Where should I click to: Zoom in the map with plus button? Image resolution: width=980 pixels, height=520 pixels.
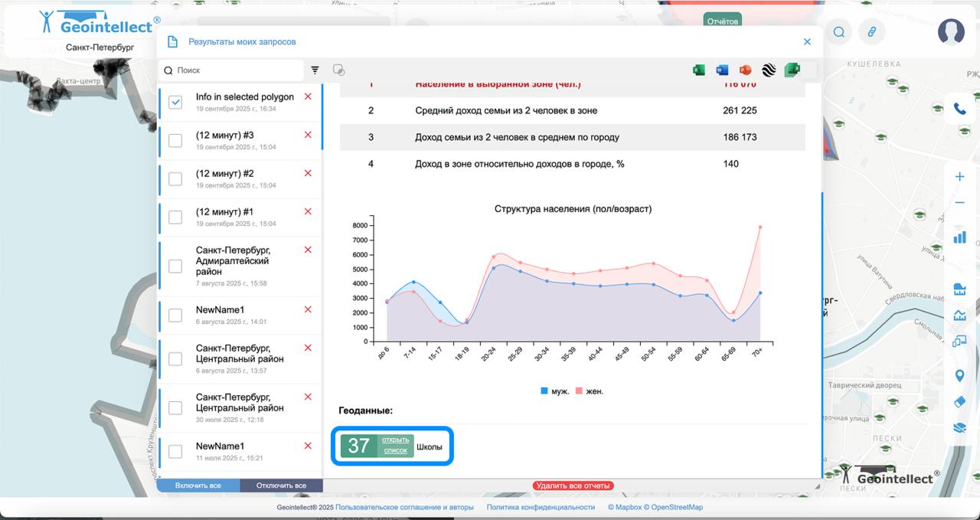(x=959, y=177)
